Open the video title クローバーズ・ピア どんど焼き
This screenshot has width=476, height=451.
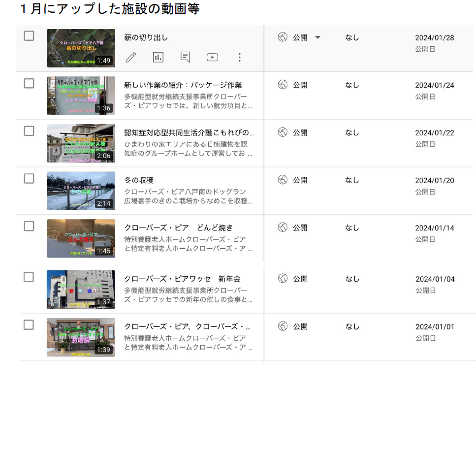coord(179,228)
